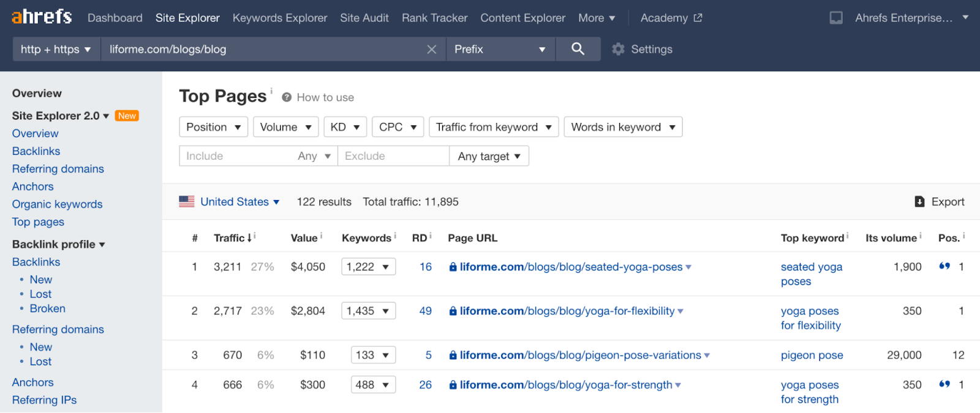
Task: Expand the http + https protocol dropdown
Action: click(56, 50)
